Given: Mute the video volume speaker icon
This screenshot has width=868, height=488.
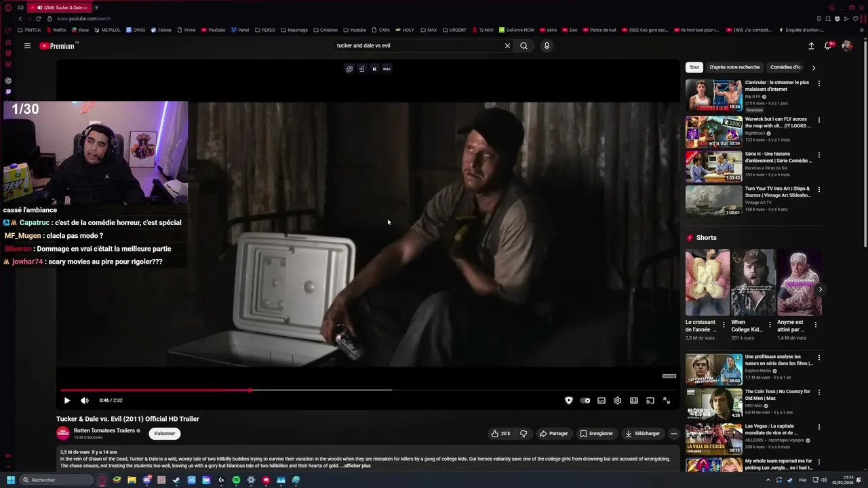Looking at the screenshot, I should tap(85, 401).
